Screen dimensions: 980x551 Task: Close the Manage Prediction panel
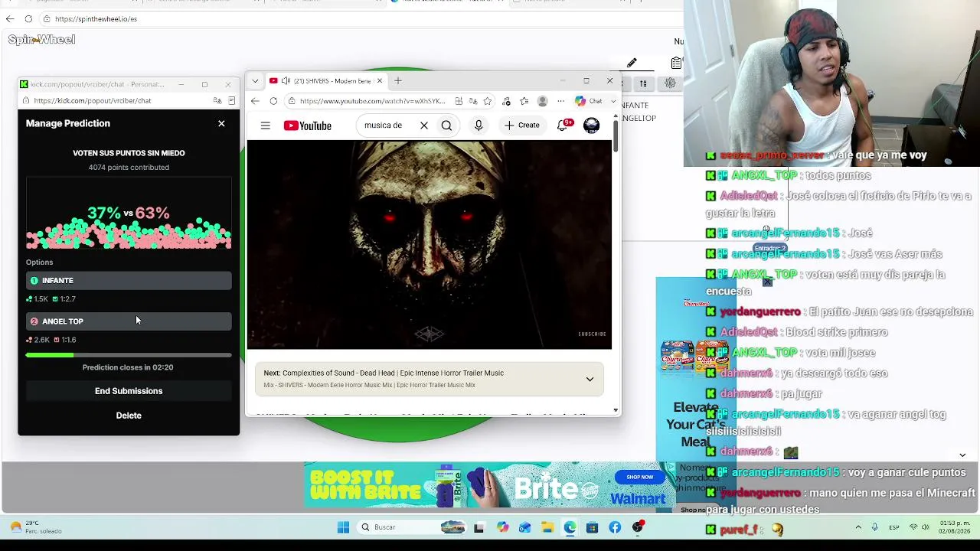point(221,123)
